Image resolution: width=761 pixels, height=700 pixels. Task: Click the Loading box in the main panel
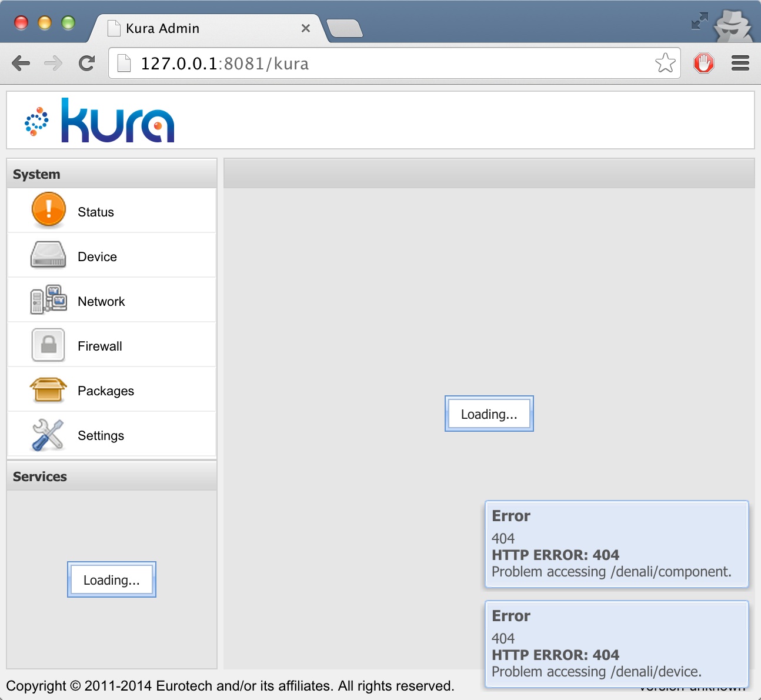(489, 414)
